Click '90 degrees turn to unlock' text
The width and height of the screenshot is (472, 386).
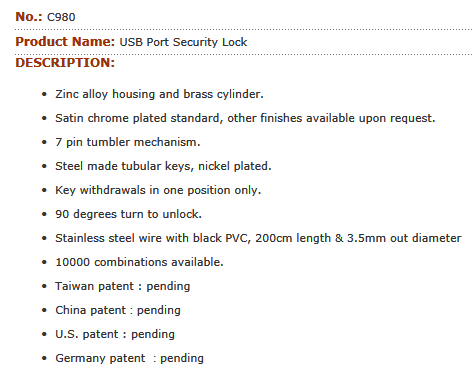coord(128,214)
